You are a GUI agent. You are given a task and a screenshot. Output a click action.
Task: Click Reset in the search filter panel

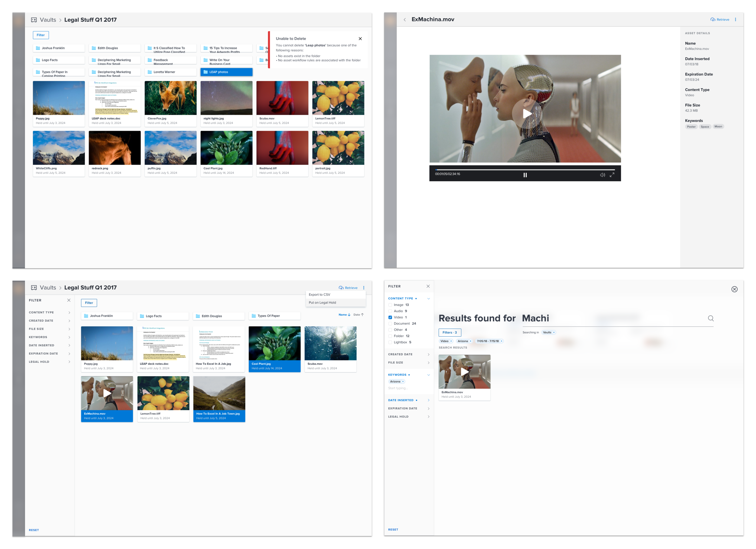(393, 529)
